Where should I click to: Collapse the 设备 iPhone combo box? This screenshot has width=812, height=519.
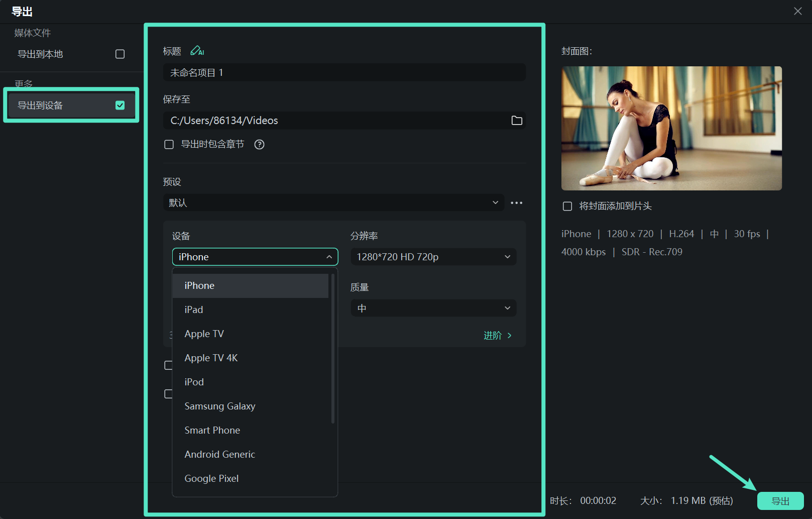[255, 257]
